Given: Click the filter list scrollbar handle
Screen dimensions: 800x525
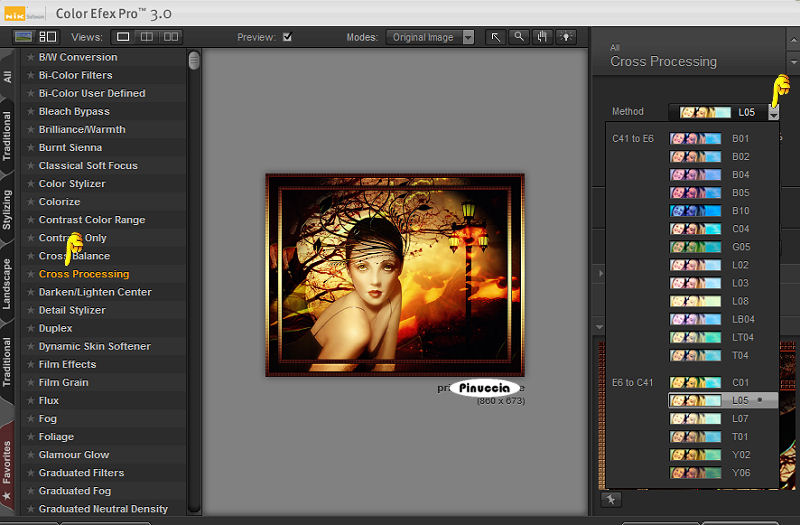Looking at the screenshot, I should 194,61.
